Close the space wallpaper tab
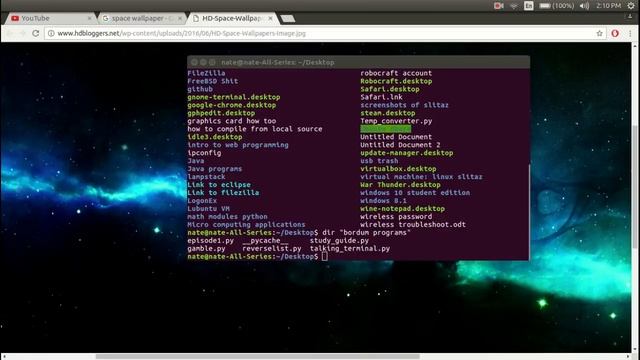The height and width of the screenshot is (360, 640). click(x=180, y=18)
